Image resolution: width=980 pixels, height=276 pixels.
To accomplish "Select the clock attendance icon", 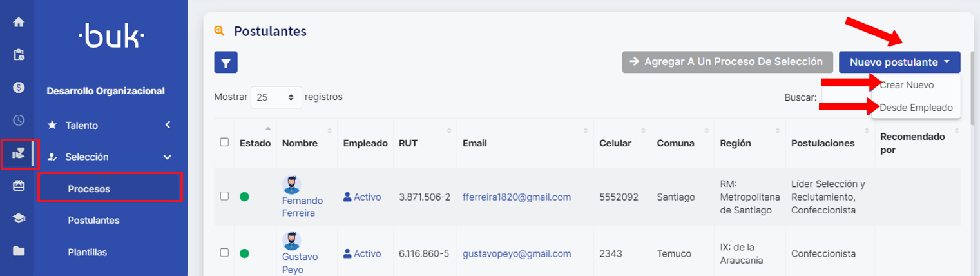I will [x=19, y=120].
